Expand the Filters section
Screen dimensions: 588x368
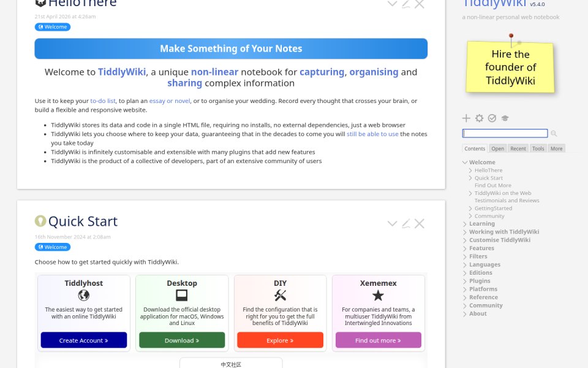465,256
